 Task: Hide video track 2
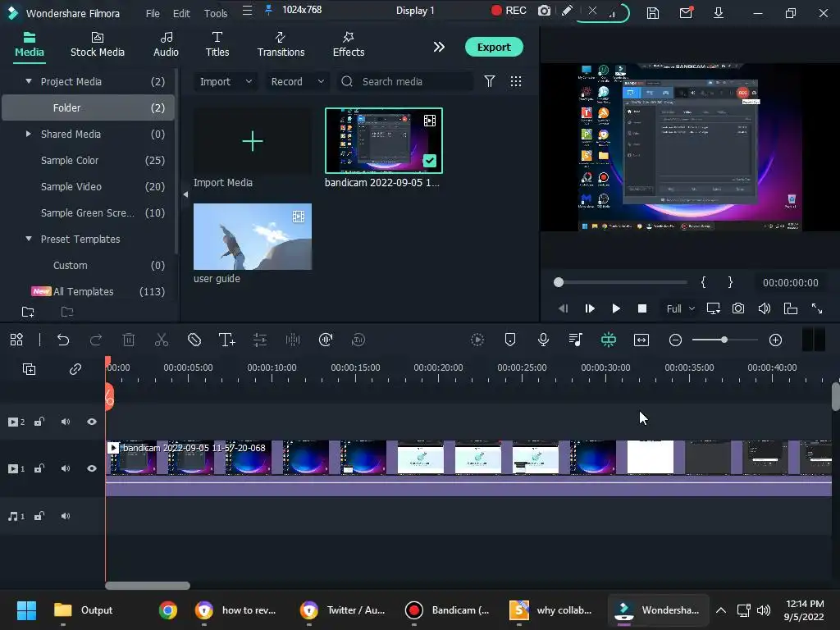[x=92, y=422]
